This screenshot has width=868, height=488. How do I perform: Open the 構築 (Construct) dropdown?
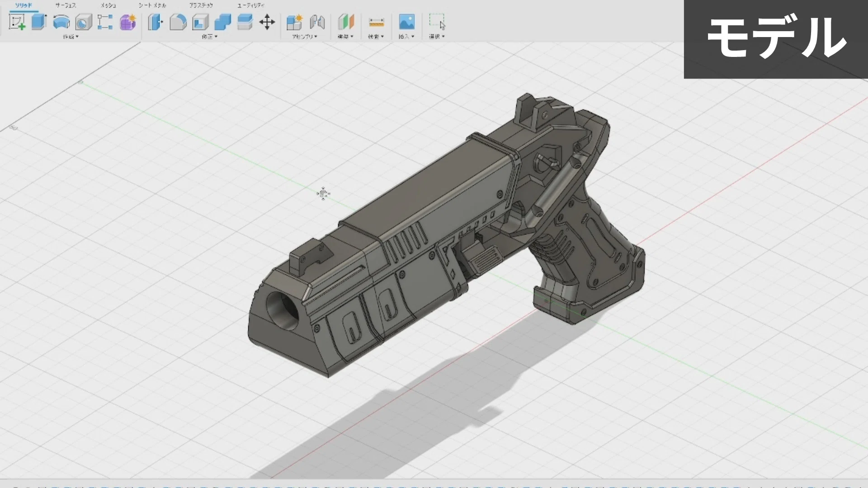(x=345, y=37)
